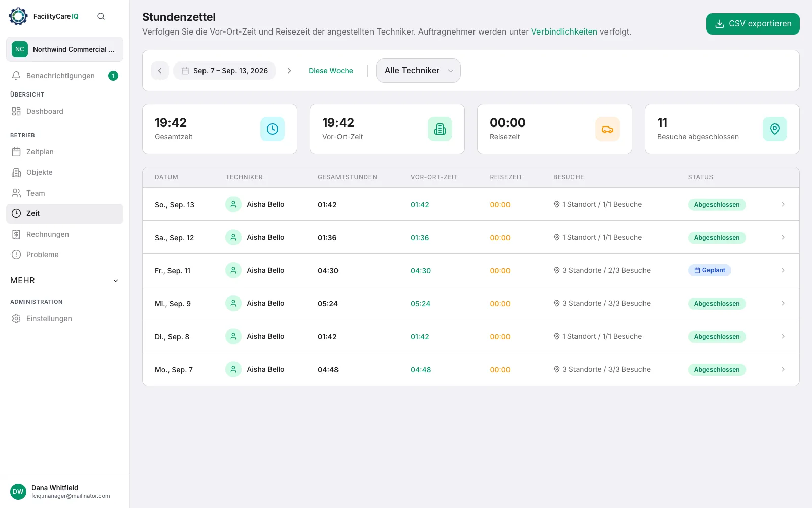Open the Alle Techniker dropdown
The width and height of the screenshot is (812, 508).
click(418, 71)
